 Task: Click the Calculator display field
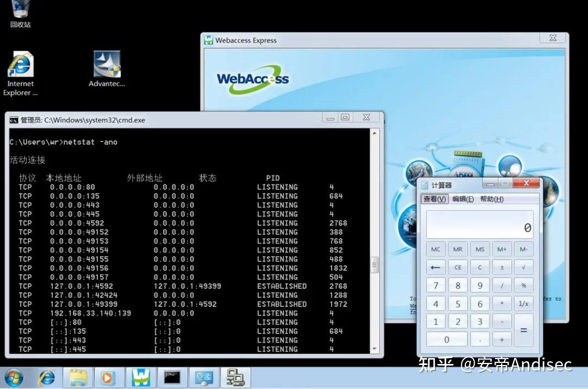480,225
